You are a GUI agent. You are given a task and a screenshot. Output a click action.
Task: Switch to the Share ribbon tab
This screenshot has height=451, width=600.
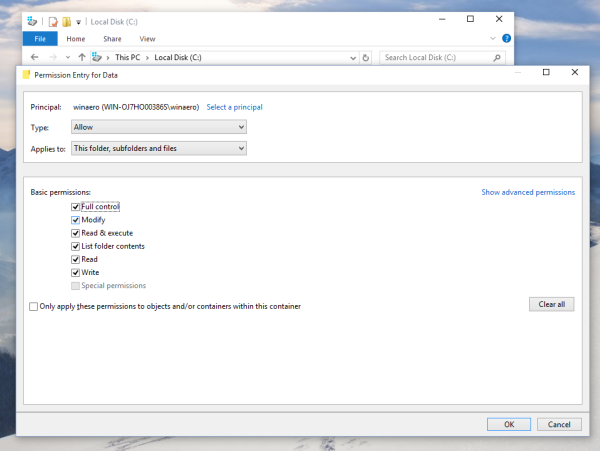click(112, 39)
